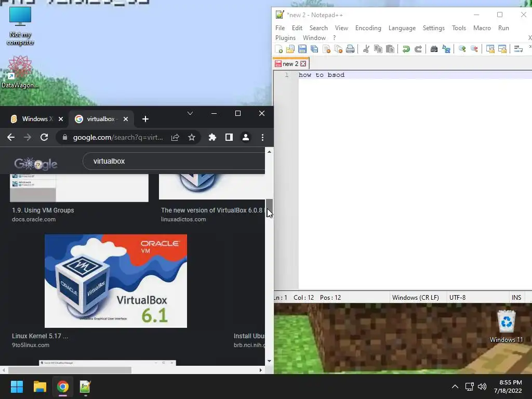This screenshot has width=532, height=399.
Task: Open the View menu
Action: tap(341, 28)
